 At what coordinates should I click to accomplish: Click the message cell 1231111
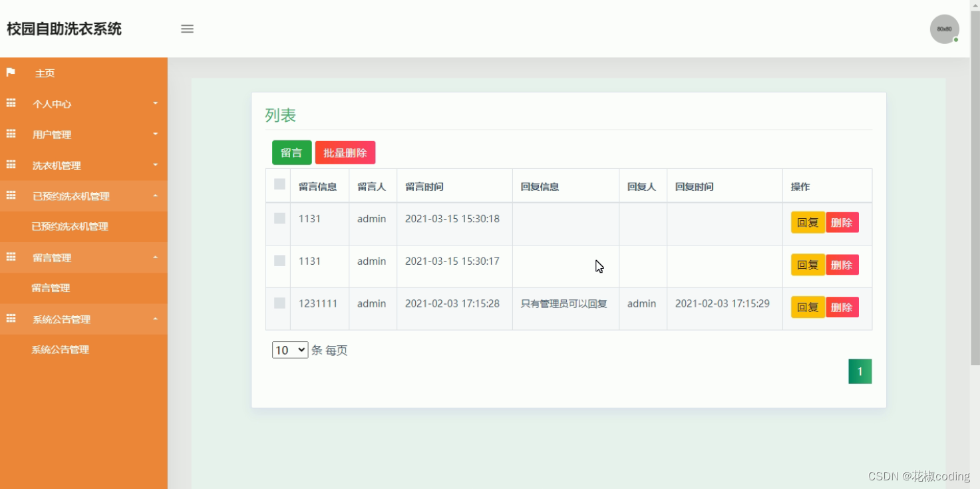tap(318, 303)
